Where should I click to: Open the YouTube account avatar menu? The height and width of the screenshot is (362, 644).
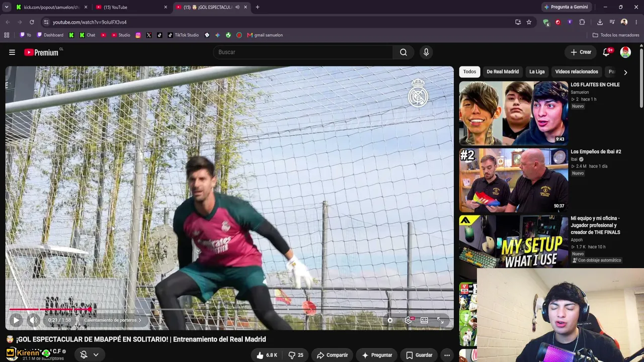pos(625,52)
